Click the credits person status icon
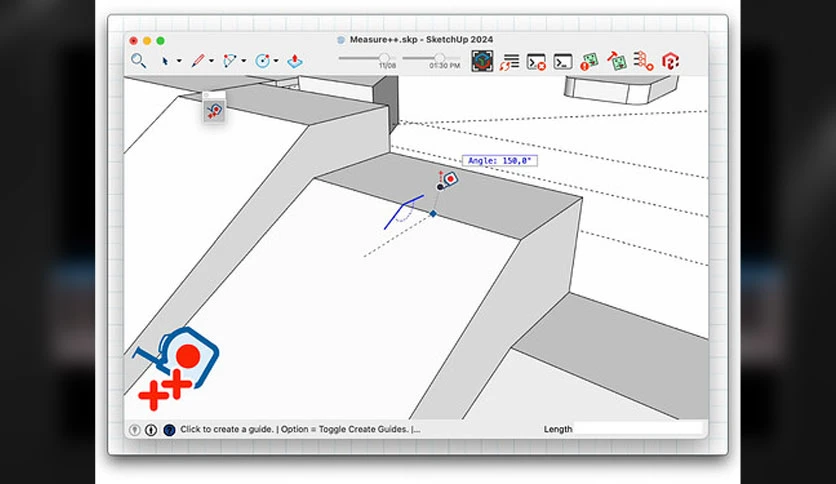Viewport: 836px width, 484px height. (x=151, y=430)
